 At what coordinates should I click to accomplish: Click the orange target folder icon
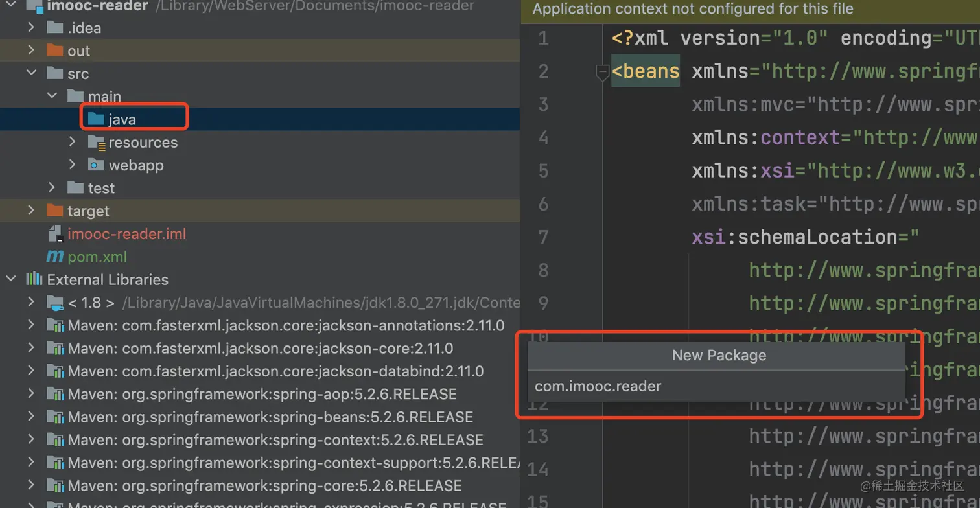coord(55,211)
